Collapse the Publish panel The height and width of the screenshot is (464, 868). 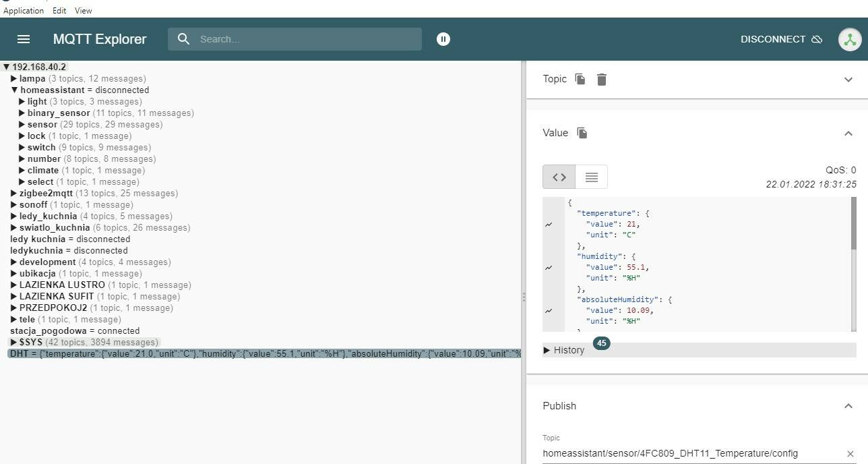pos(848,406)
